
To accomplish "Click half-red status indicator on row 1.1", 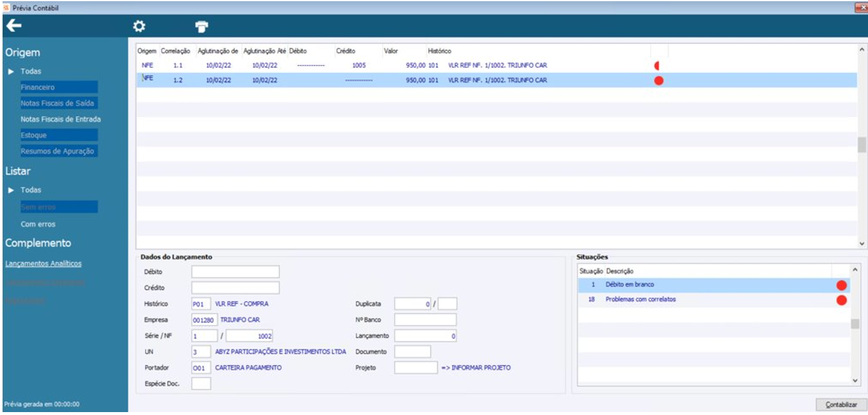I will click(657, 65).
